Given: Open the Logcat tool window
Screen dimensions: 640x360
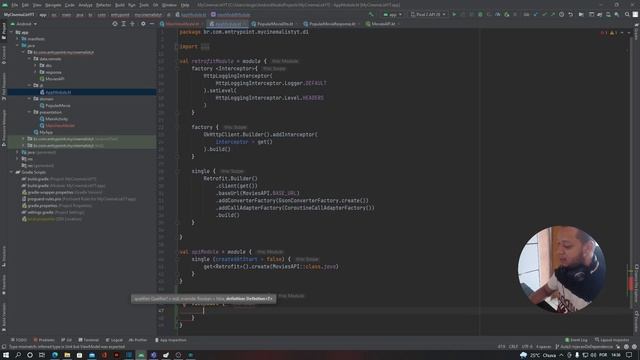Looking at the screenshot, I should pos(114,340).
